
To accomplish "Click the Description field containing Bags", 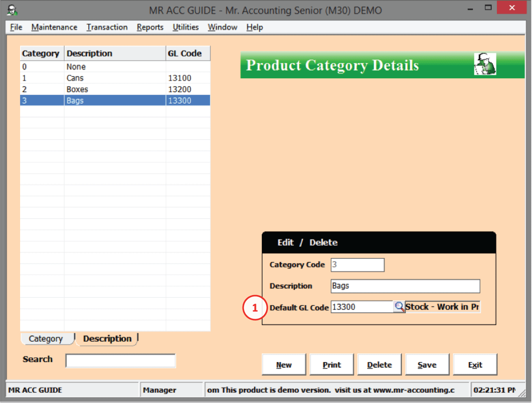I will pos(405,286).
